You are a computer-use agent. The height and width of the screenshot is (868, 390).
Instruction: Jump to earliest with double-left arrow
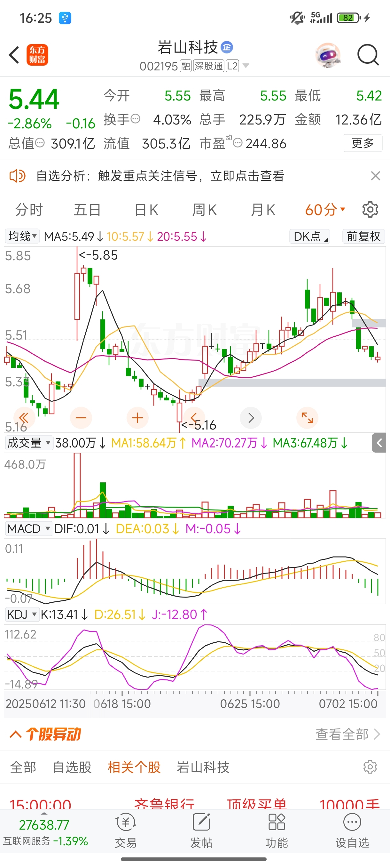pos(24,418)
